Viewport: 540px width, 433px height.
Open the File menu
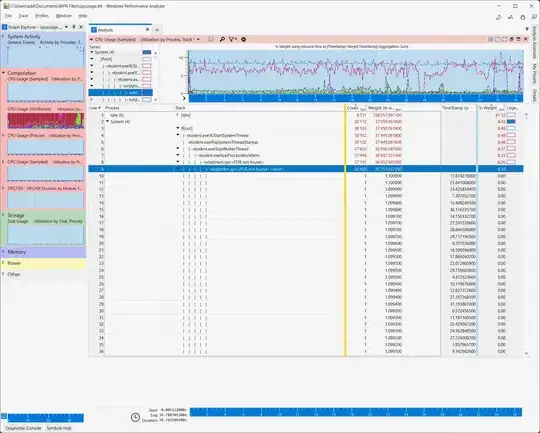(x=8, y=16)
